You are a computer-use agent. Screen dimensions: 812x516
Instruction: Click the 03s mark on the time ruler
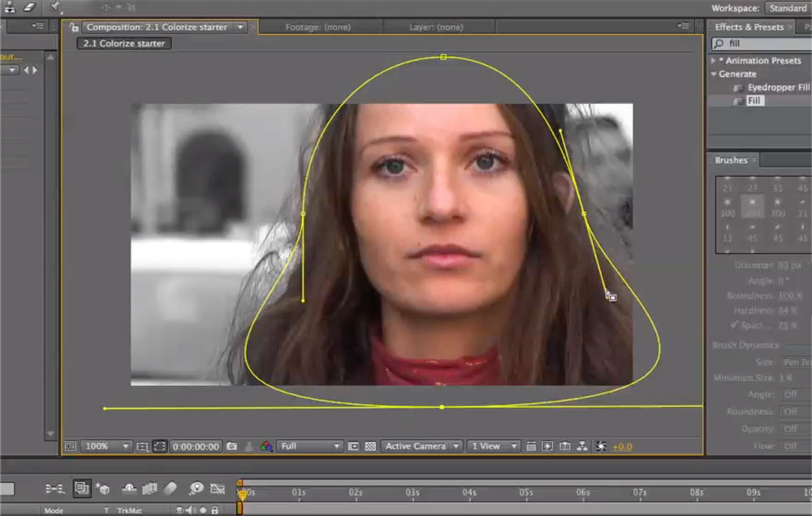(412, 492)
